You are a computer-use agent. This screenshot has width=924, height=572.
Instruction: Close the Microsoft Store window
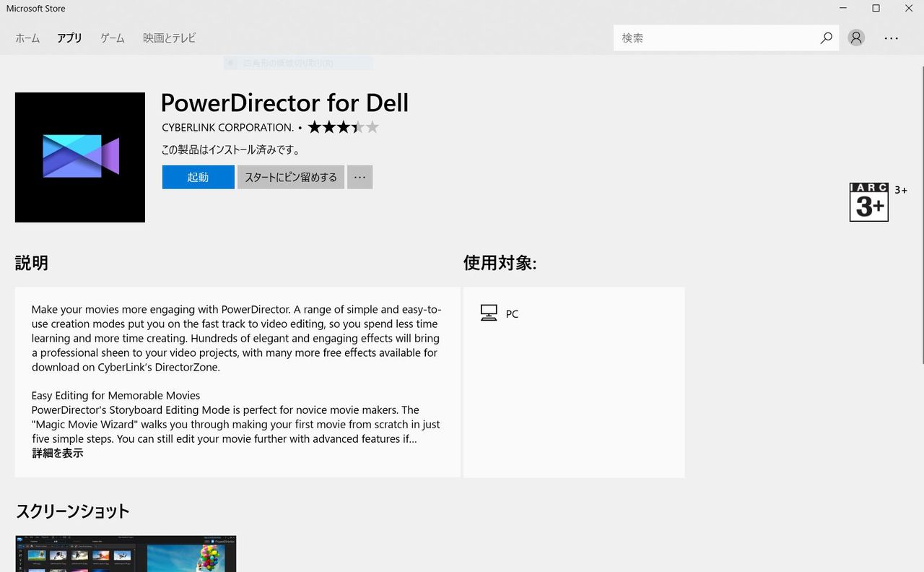[909, 9]
